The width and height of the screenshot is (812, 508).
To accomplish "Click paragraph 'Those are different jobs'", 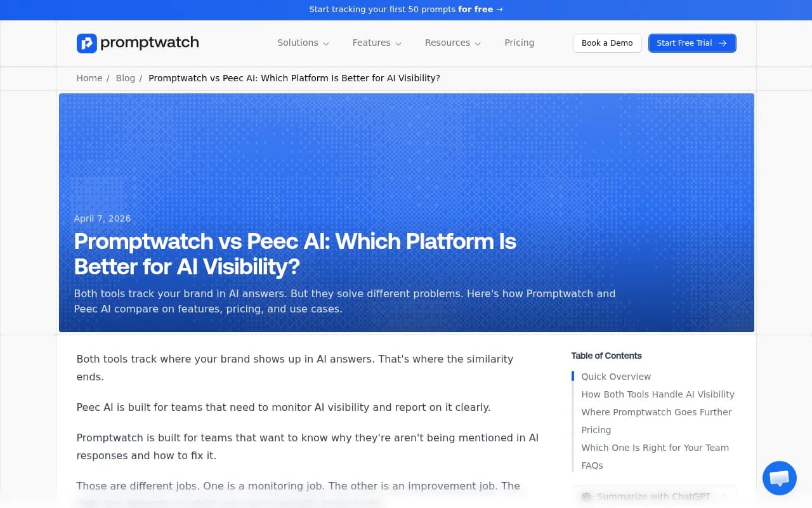I will pos(298,493).
